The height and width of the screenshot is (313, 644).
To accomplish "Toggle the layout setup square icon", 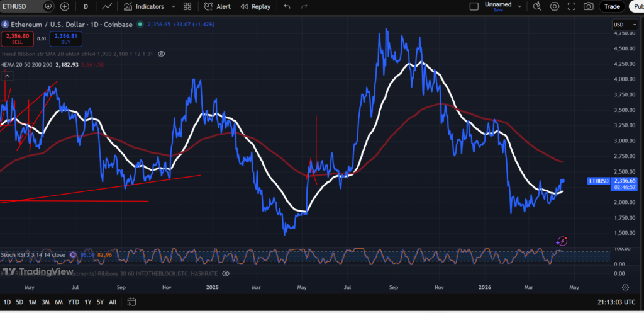I will 475,6.
